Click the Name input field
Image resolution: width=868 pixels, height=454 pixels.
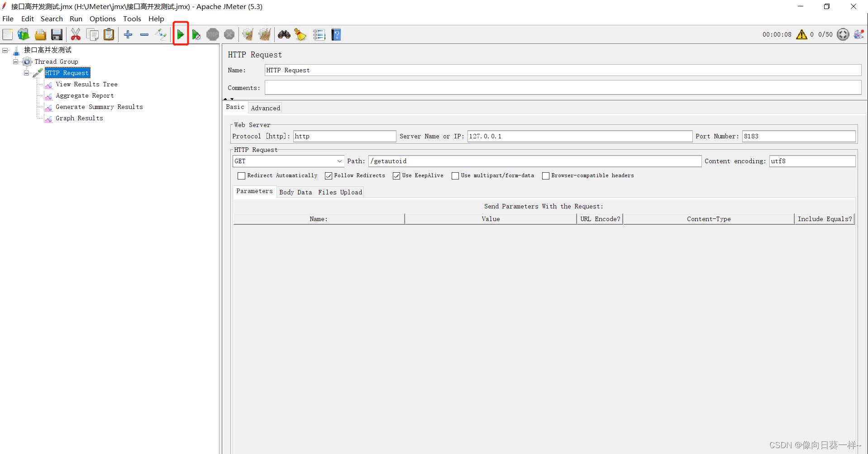click(563, 70)
